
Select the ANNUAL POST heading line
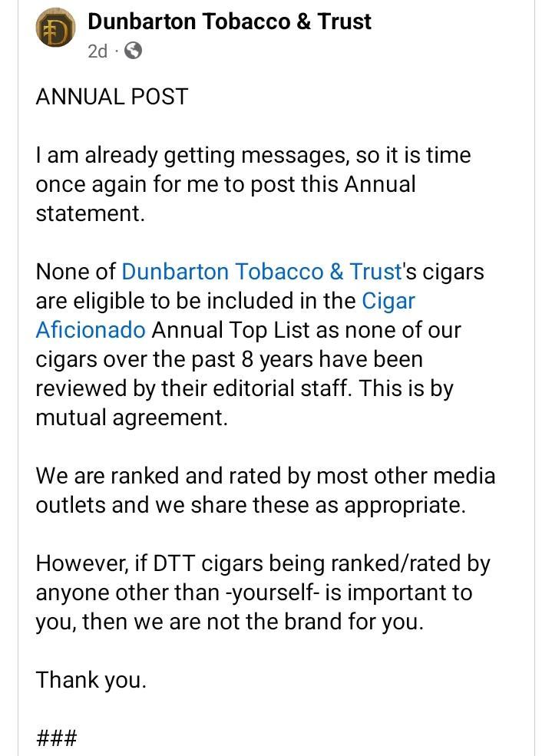(112, 97)
